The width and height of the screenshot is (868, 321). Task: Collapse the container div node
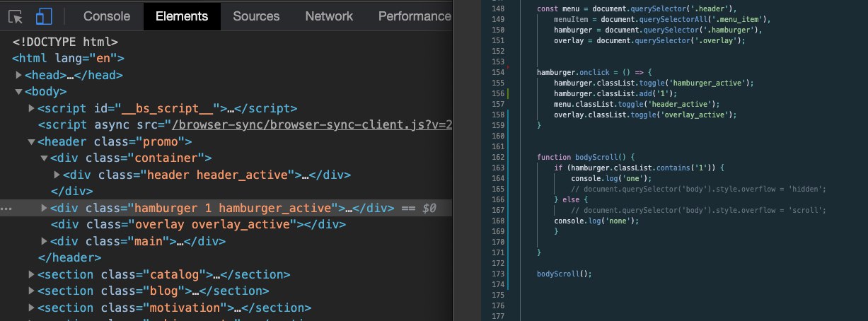(44, 158)
